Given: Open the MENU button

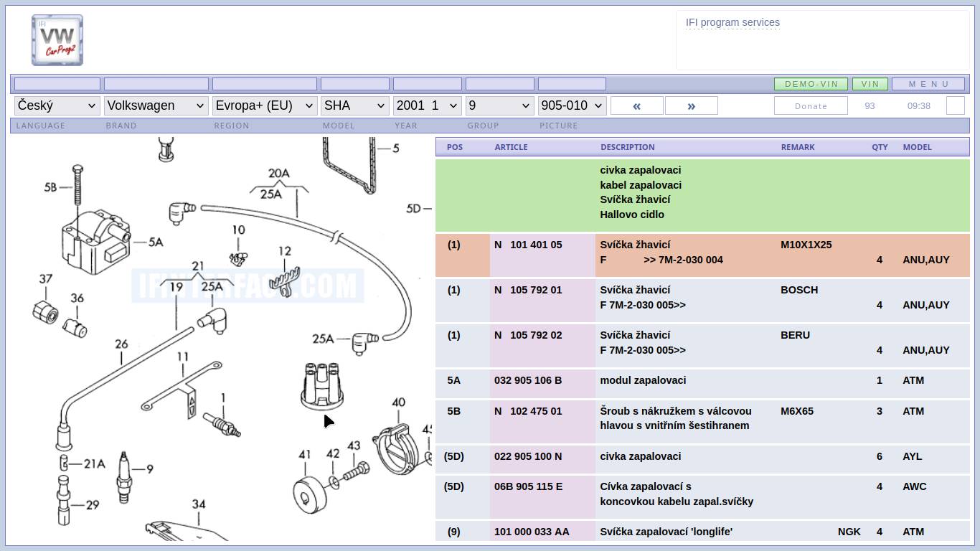Looking at the screenshot, I should [928, 84].
